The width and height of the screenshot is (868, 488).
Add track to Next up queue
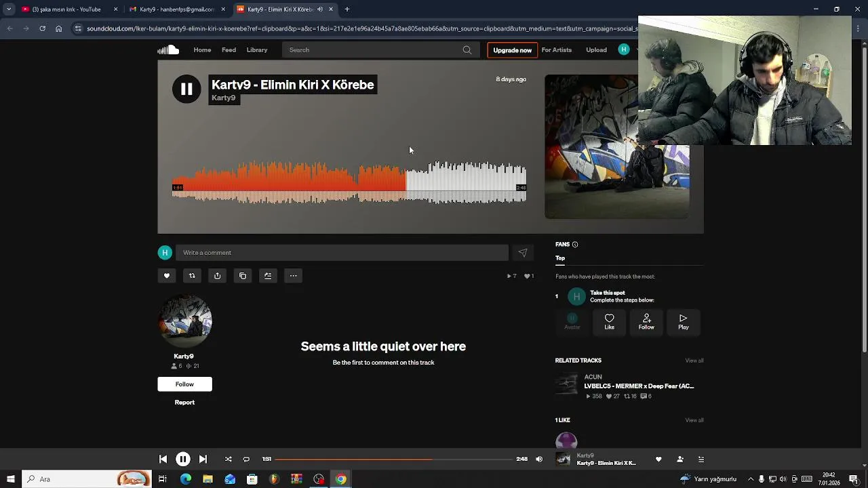(x=268, y=276)
